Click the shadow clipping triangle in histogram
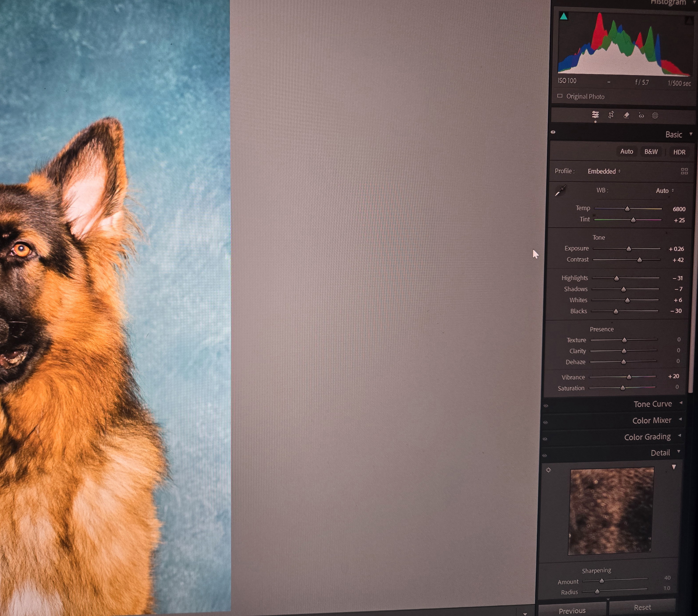 point(564,16)
